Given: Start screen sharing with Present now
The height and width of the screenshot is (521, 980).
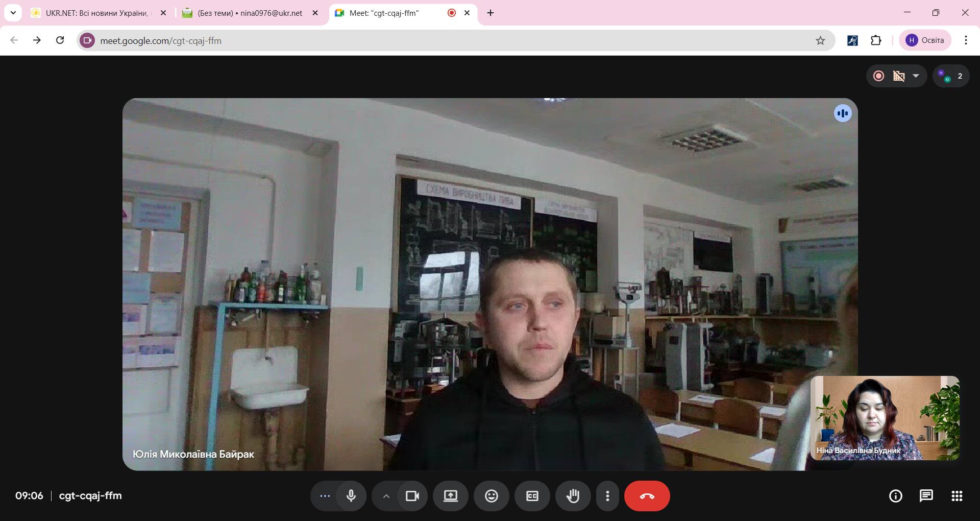Looking at the screenshot, I should 450,496.
